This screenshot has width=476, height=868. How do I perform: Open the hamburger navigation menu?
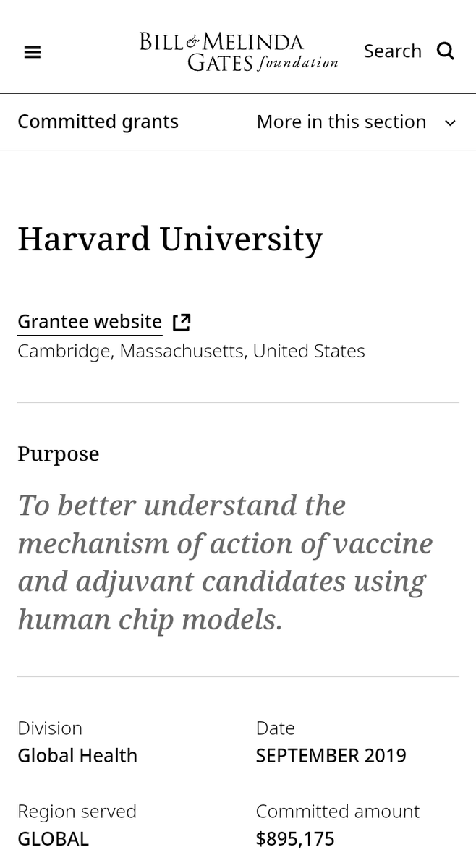coord(33,52)
